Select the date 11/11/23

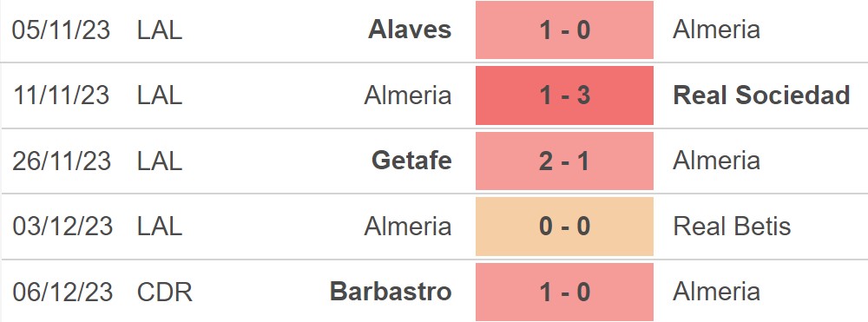click(x=61, y=95)
